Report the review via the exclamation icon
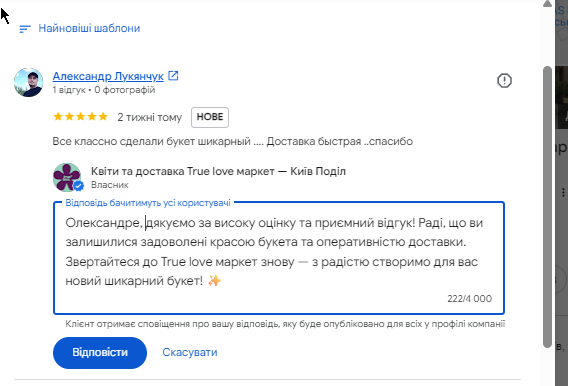568x386 pixels. [504, 80]
